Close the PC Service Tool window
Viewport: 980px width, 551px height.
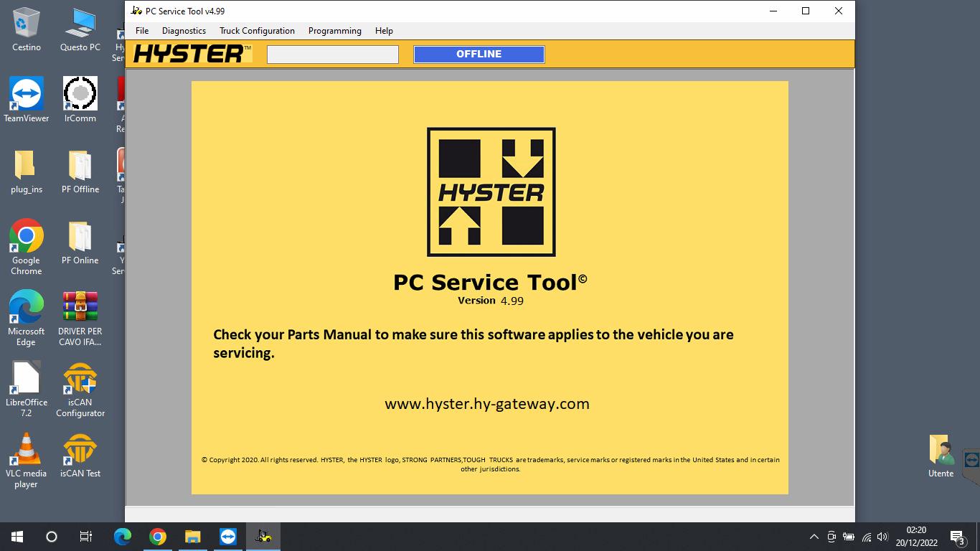(x=839, y=11)
